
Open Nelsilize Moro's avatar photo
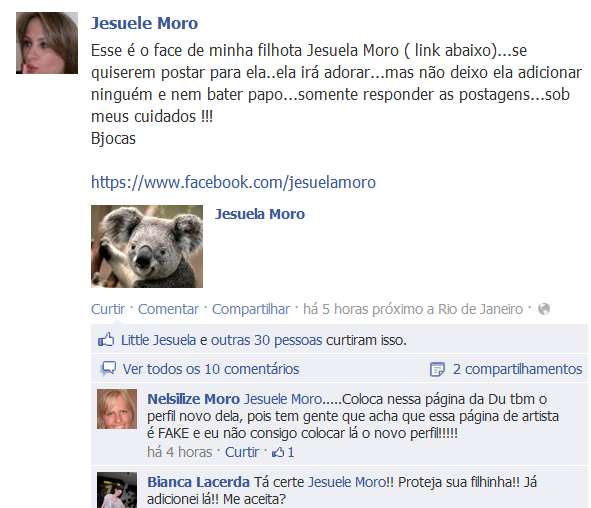(x=117, y=409)
